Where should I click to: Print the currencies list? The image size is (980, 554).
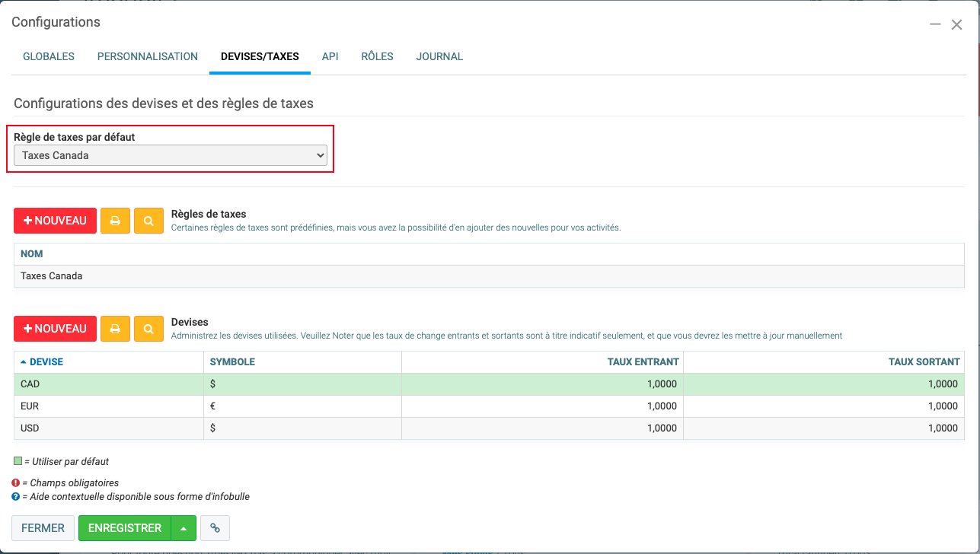[x=115, y=329]
